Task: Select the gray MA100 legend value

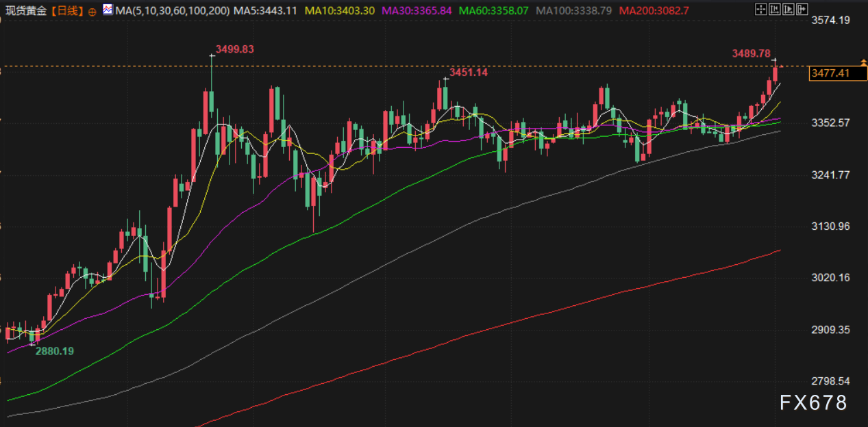Action: click(573, 11)
